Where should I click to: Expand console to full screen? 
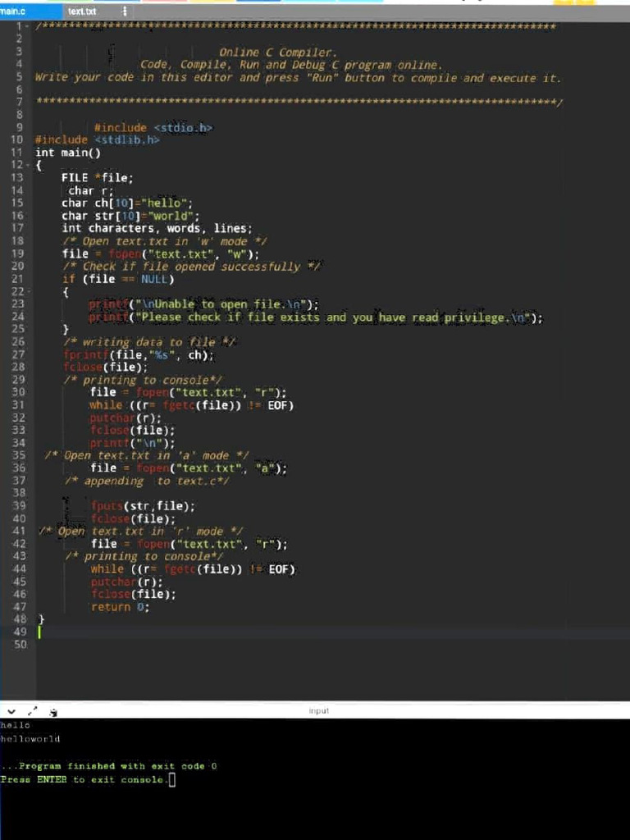click(x=33, y=711)
